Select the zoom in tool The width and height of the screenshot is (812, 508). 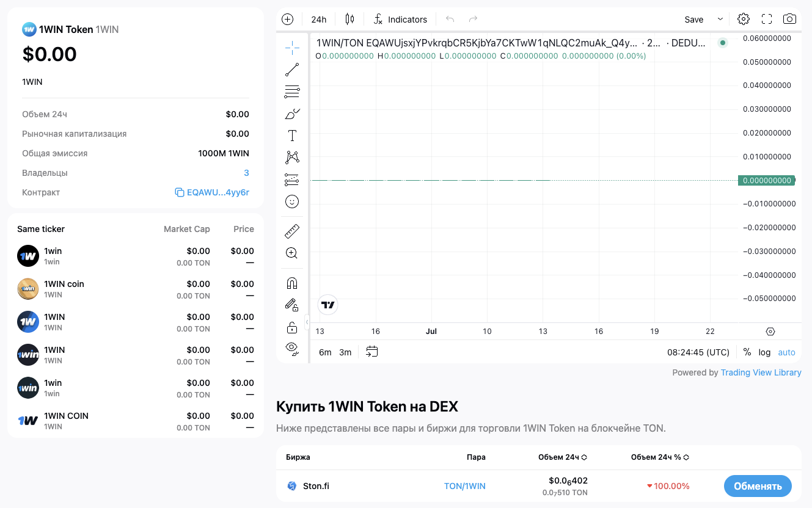point(292,253)
